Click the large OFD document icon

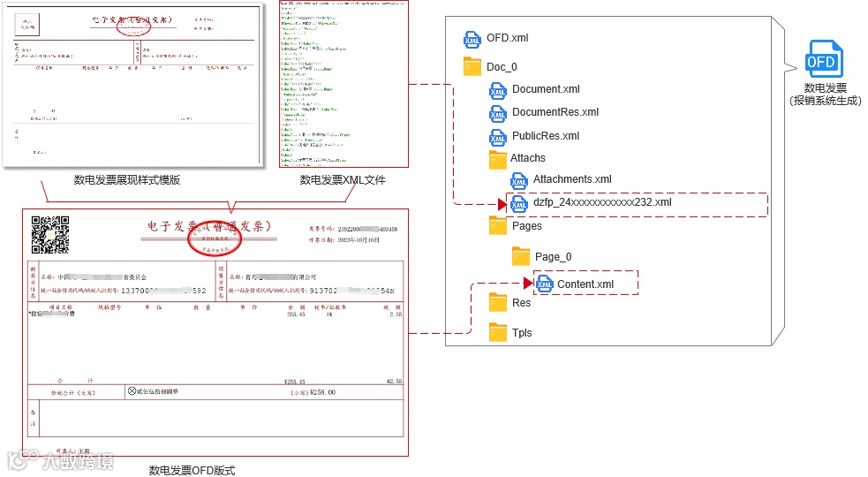pos(825,58)
